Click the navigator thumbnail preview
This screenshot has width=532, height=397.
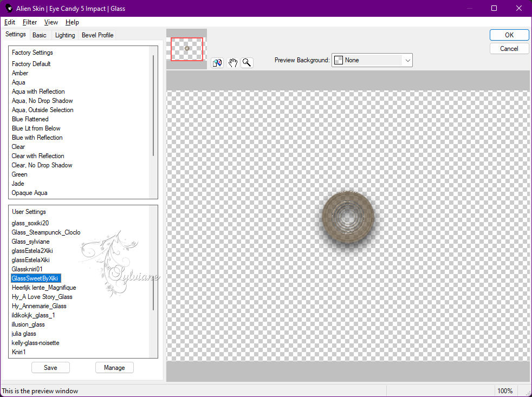(186, 49)
